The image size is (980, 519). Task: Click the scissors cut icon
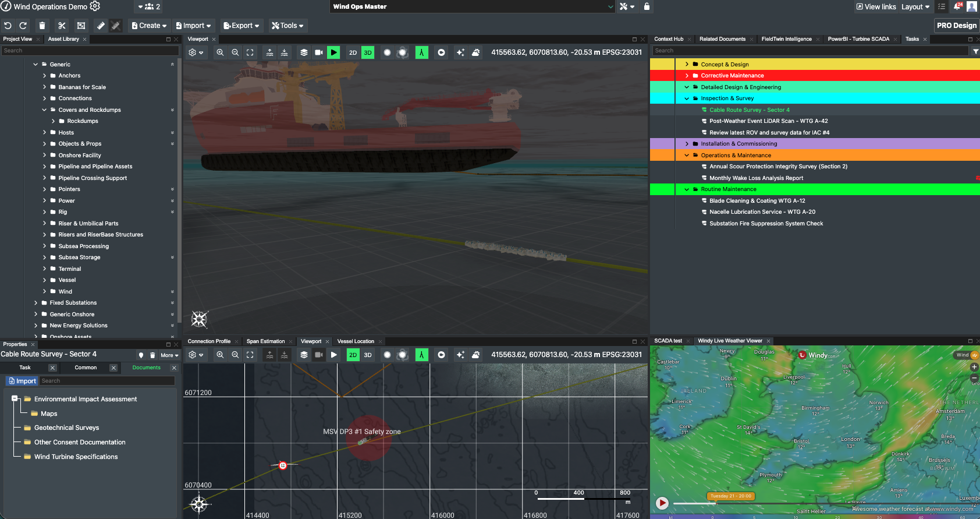point(62,26)
